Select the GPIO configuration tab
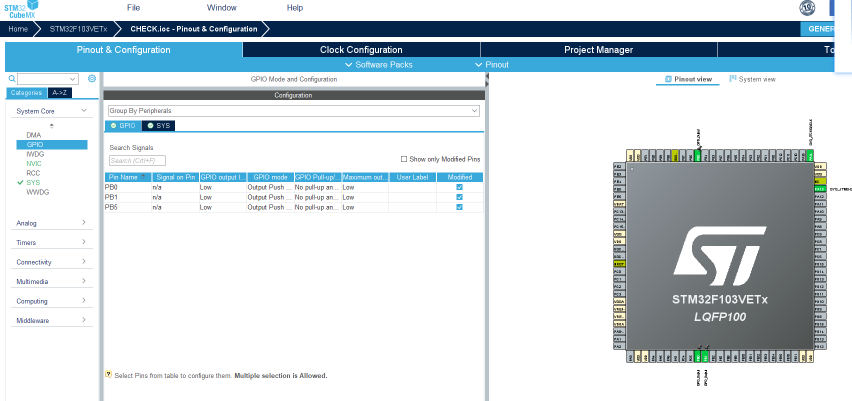852x401 pixels. coord(123,126)
